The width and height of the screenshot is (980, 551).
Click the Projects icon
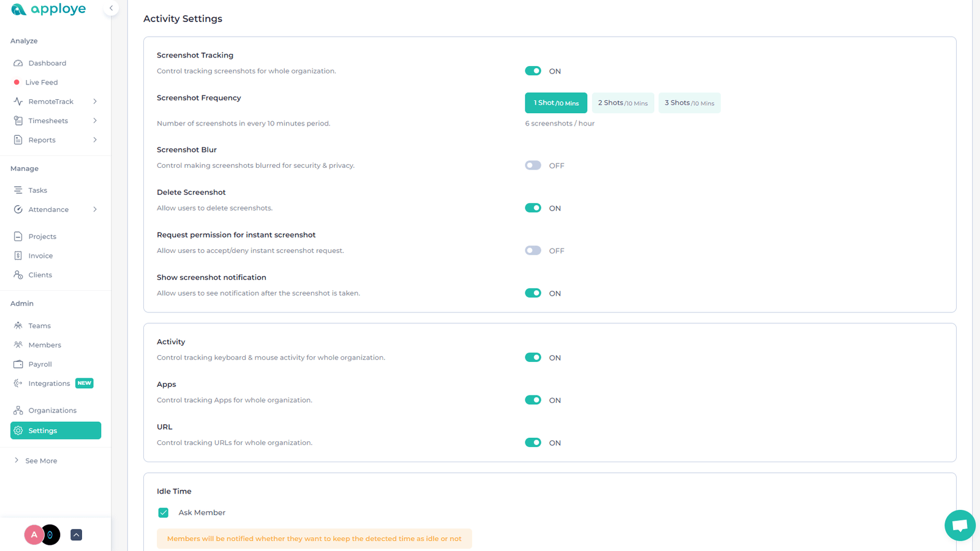click(x=19, y=236)
